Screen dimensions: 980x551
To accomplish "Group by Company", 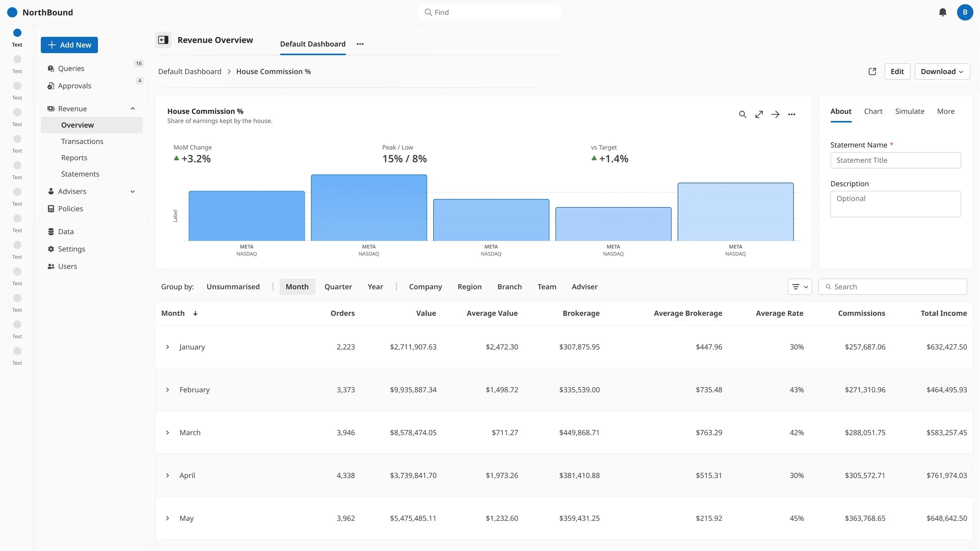I will pos(425,287).
